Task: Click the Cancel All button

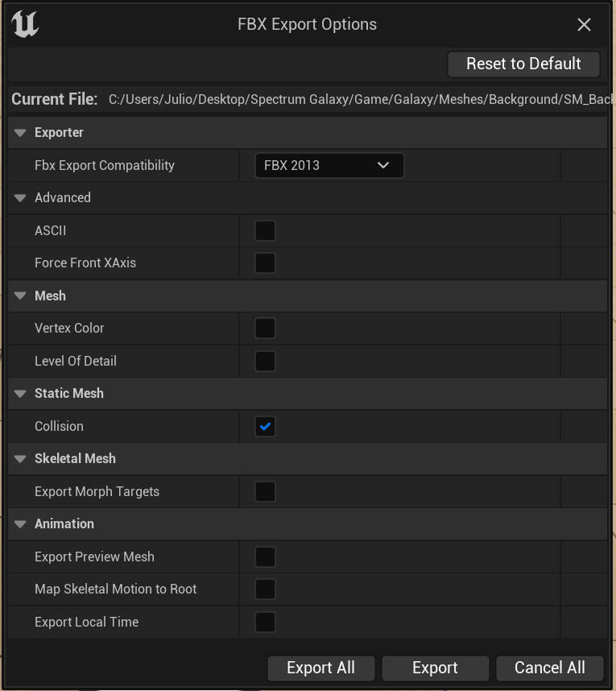Action: point(550,668)
